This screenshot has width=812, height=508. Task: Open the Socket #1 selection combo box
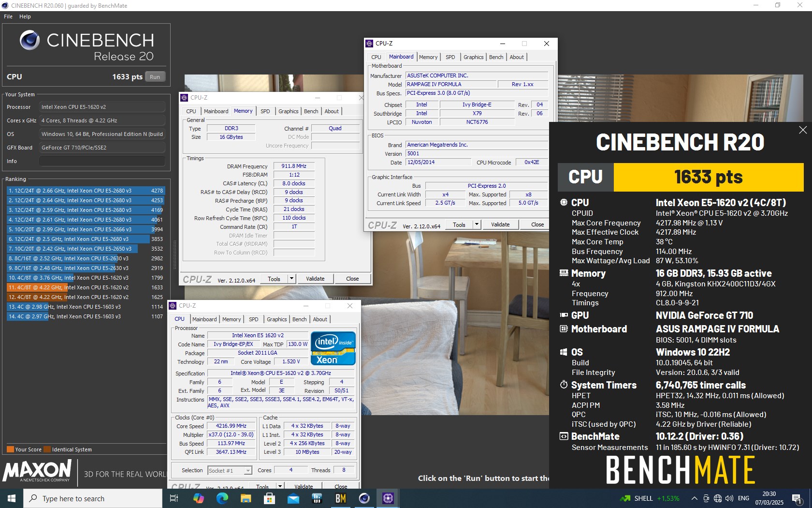point(230,470)
